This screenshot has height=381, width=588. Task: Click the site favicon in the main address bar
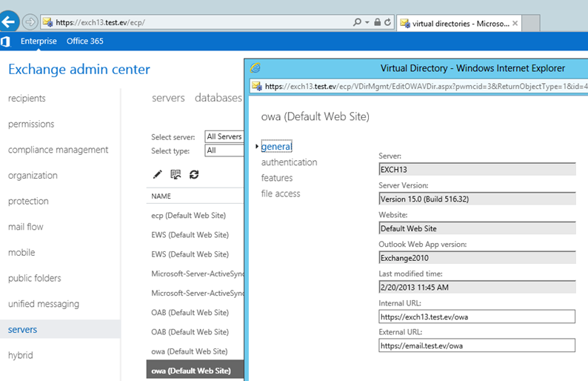click(47, 22)
